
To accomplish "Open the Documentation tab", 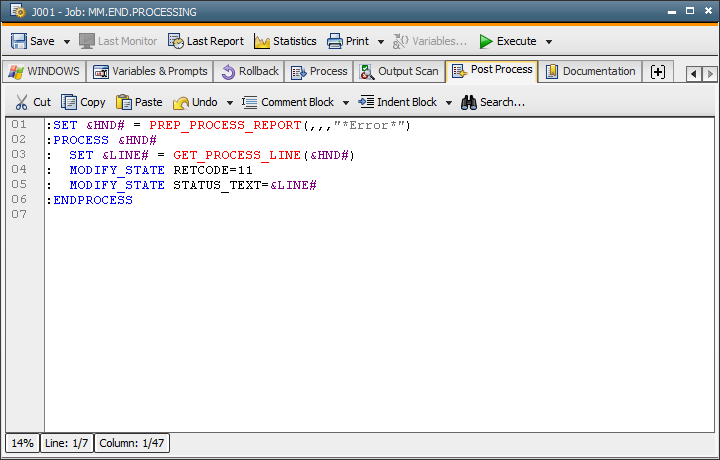I will click(590, 71).
